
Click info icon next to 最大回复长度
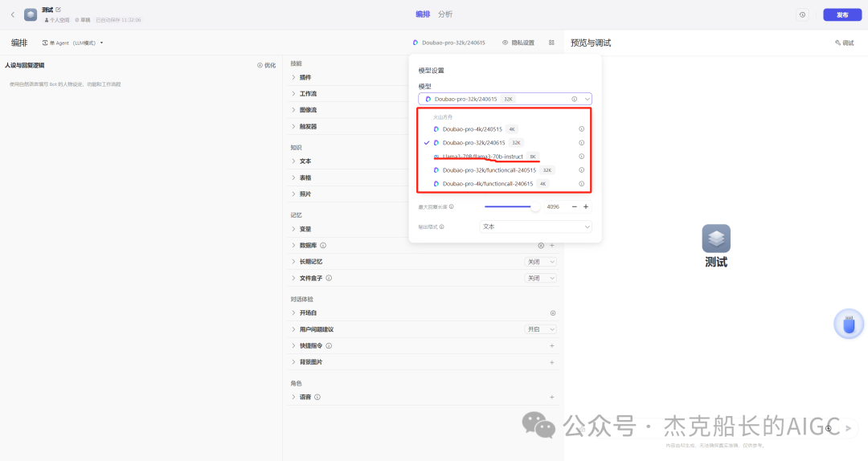click(x=451, y=206)
